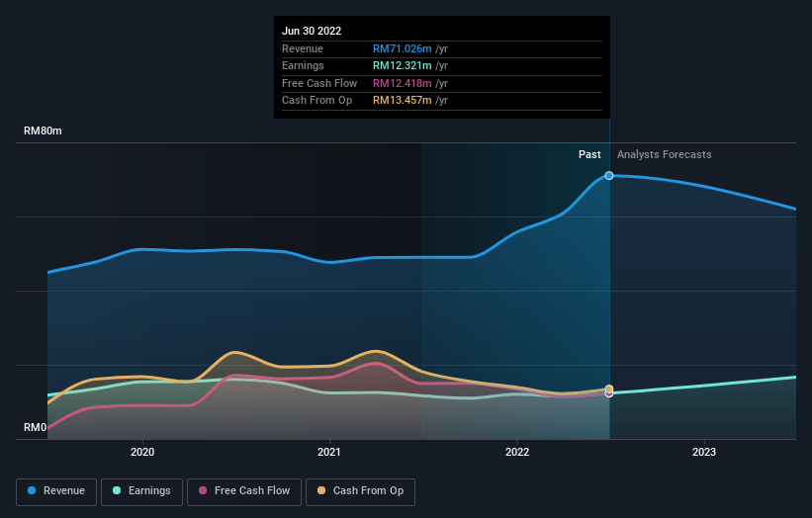The height and width of the screenshot is (518, 812).
Task: Click the Revenue row label in tooltip
Action: 303,48
